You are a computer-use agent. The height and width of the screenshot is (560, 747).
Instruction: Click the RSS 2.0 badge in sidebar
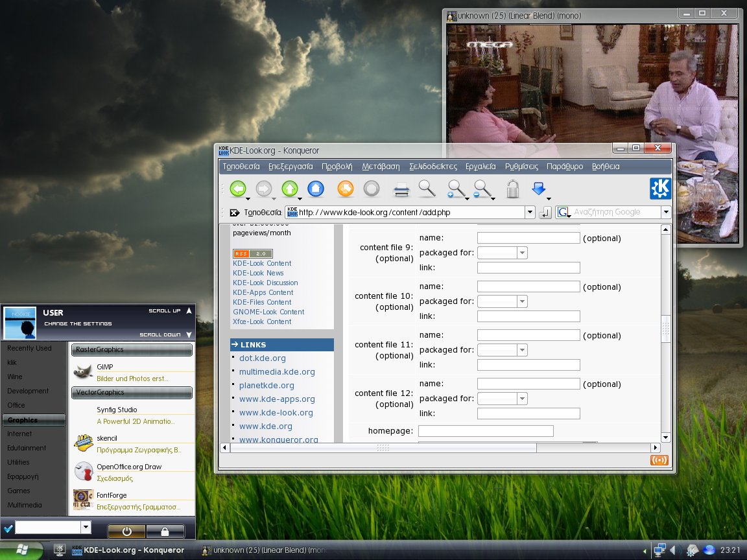click(252, 254)
